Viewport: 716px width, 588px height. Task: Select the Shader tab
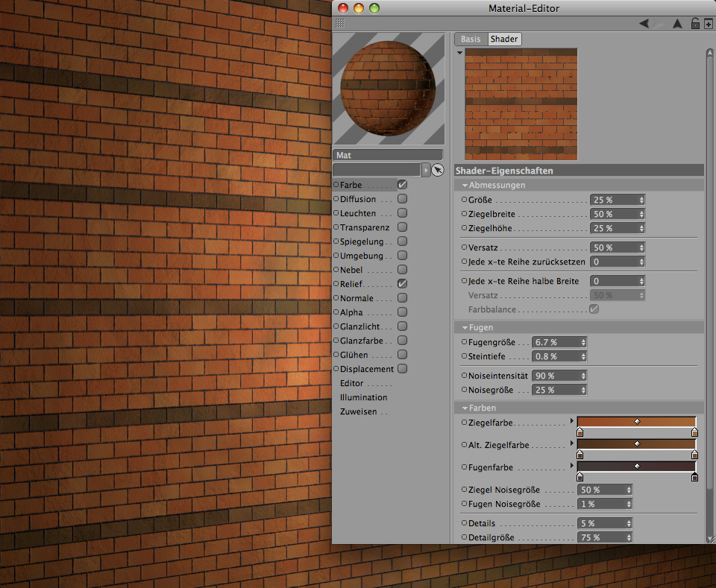point(504,39)
